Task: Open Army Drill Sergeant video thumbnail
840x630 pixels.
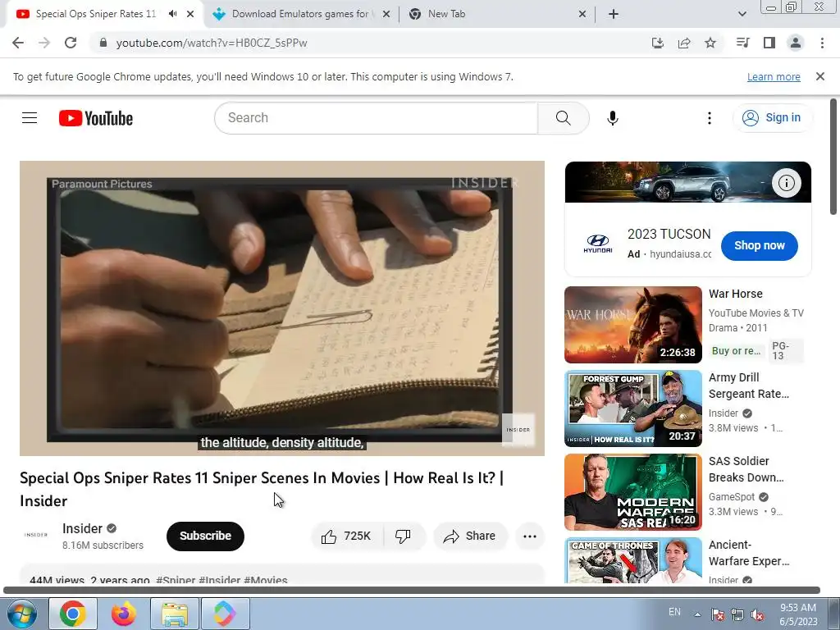Action: coord(632,409)
